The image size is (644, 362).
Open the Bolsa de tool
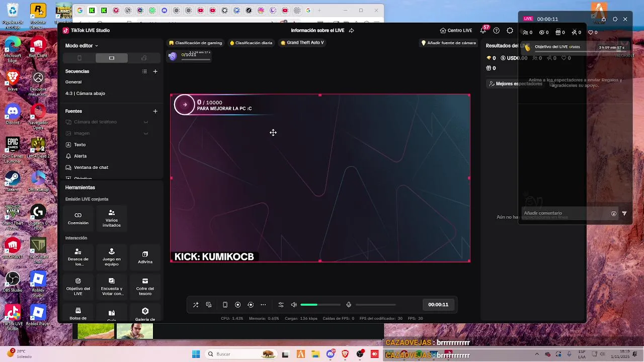tap(78, 313)
